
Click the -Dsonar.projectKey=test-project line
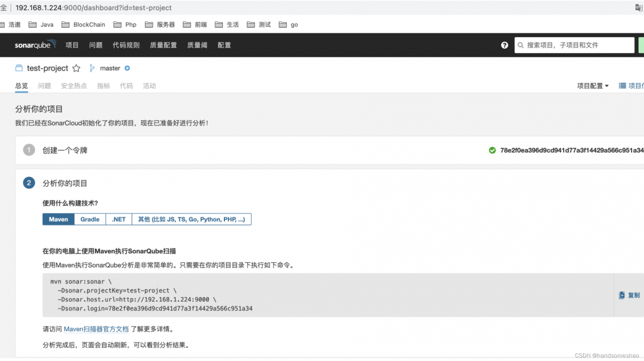pyautogui.click(x=117, y=291)
